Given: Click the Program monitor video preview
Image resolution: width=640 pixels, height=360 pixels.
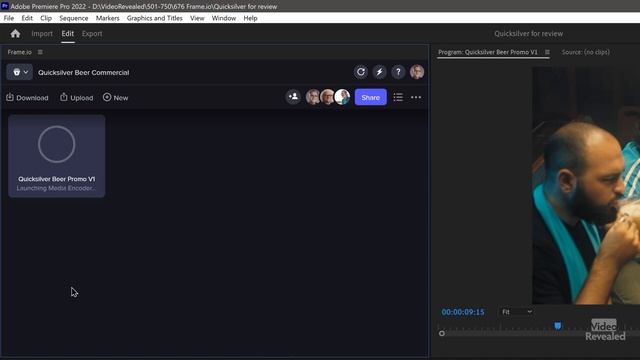Looking at the screenshot, I should click(586, 185).
